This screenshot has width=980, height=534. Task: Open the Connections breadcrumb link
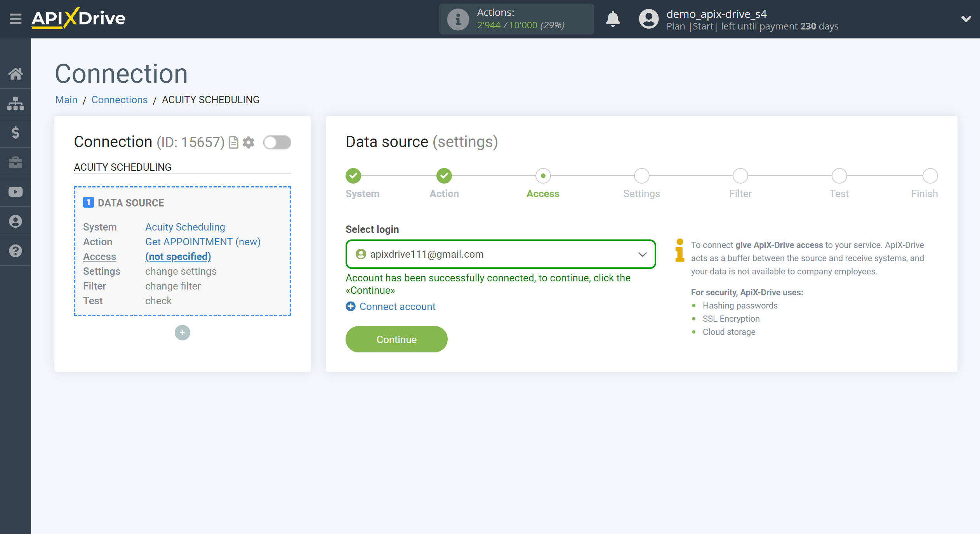120,100
